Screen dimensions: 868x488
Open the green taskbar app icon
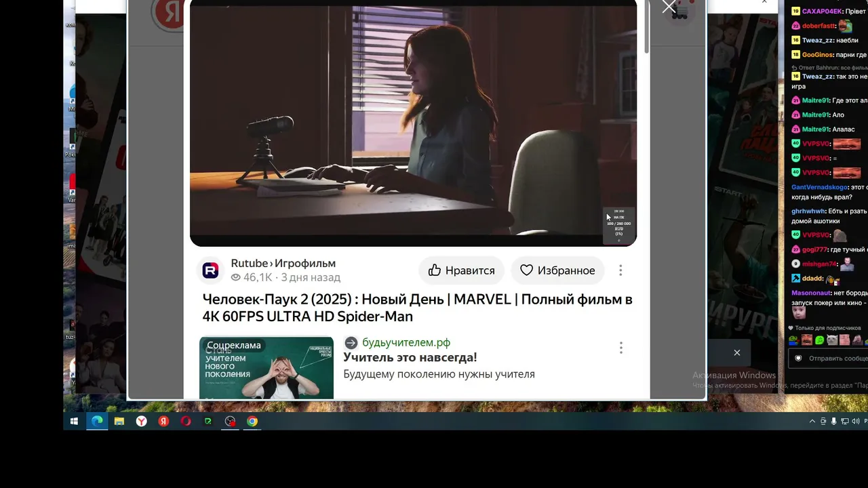[208, 421]
